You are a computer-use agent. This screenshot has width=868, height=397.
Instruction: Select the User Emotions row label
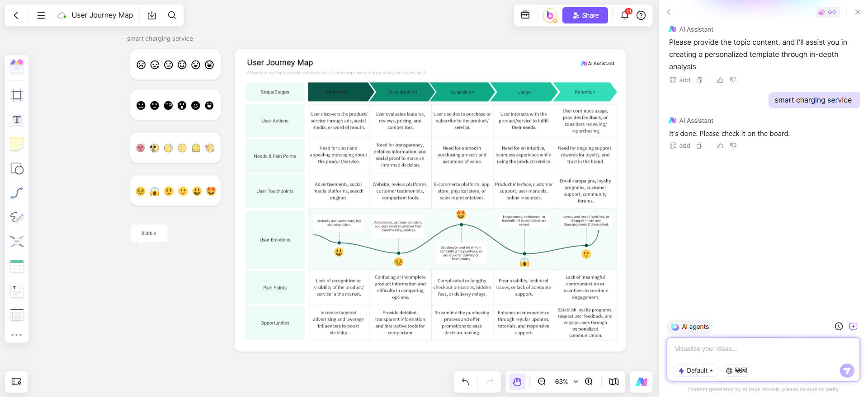pos(275,240)
